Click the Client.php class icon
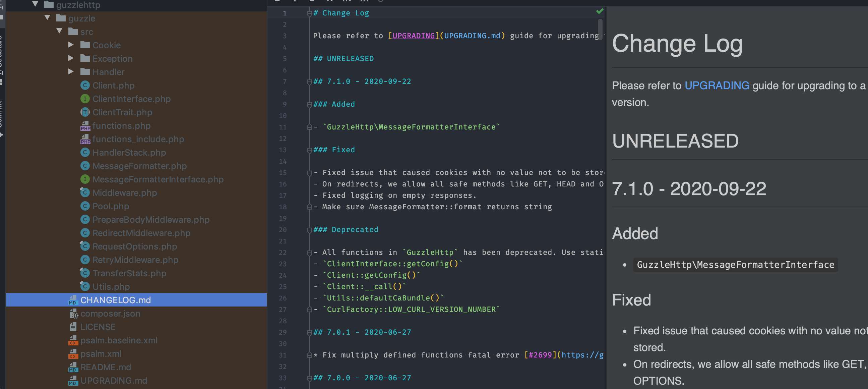 pos(85,85)
